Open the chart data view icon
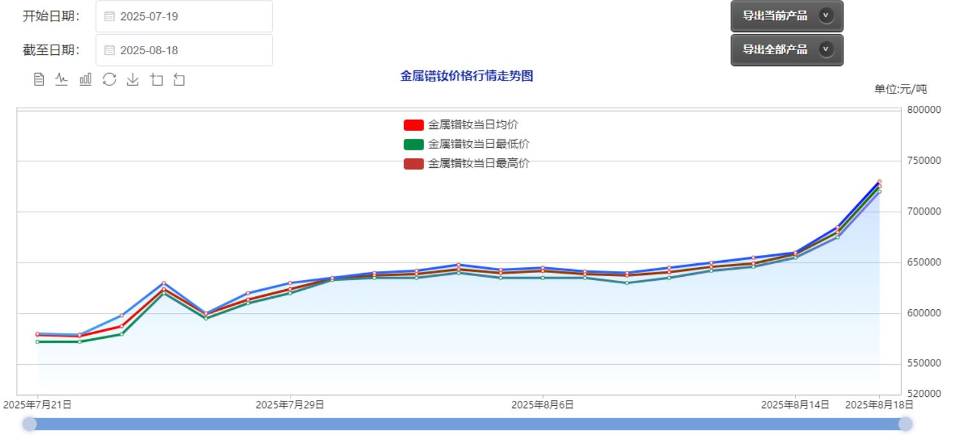The image size is (980, 444). tap(39, 79)
